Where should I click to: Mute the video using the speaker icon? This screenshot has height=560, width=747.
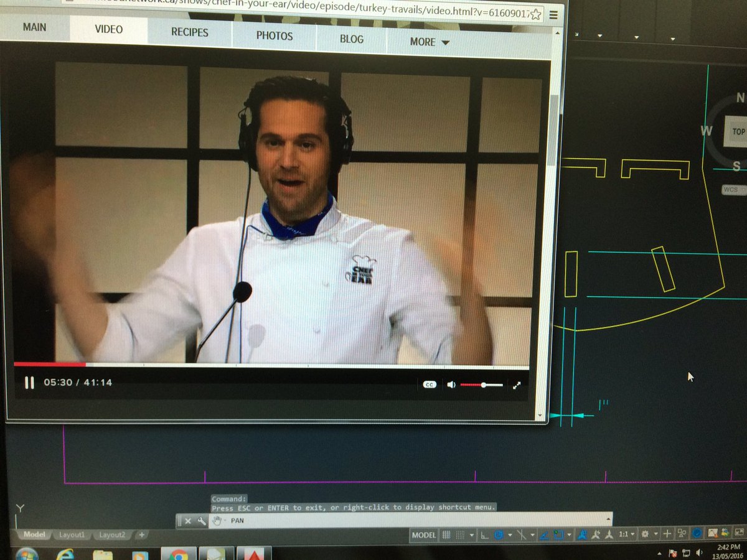coord(451,385)
